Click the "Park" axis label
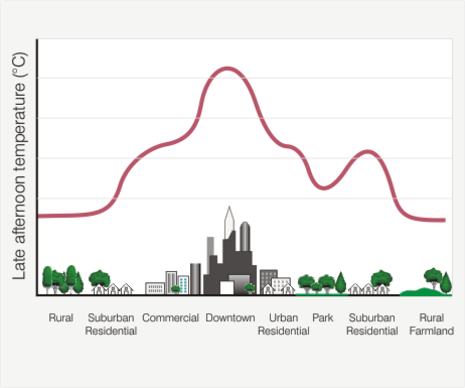The height and width of the screenshot is (388, 465). point(322,318)
